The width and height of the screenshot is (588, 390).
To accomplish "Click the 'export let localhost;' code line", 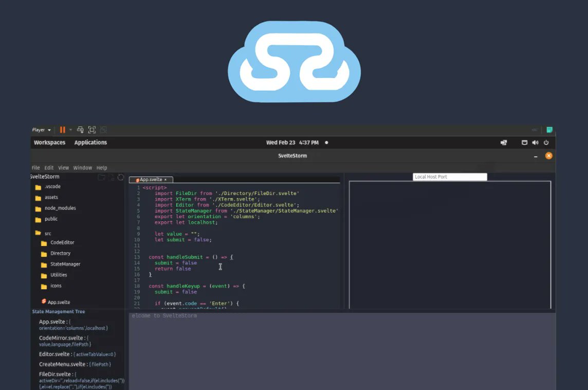I will 186,223.
